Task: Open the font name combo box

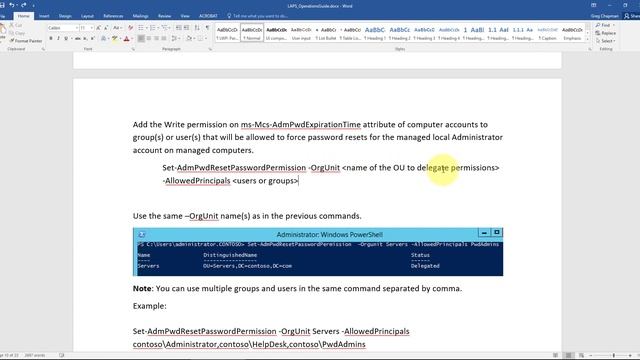Action: [x=63, y=28]
